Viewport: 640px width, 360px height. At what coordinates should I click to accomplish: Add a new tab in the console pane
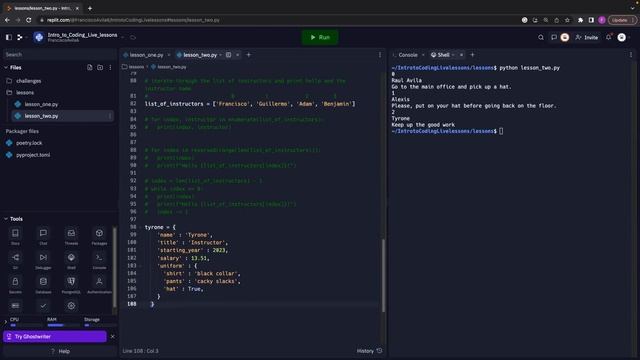[472, 55]
